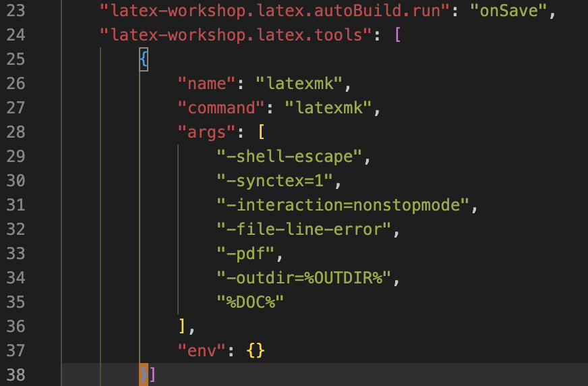Click the "latex-workshop.latex.tools" key
Image resolution: width=588 pixels, height=386 pixels.
pos(235,35)
